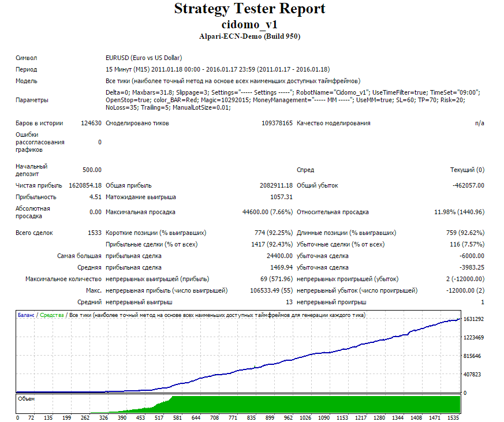
Task: Click the 'Параметры' label
Action: pyautogui.click(x=32, y=100)
